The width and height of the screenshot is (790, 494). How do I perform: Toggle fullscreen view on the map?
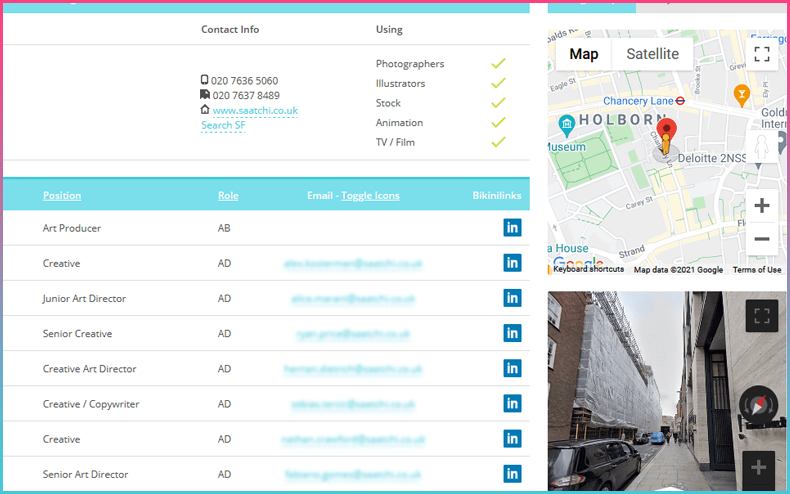click(x=761, y=54)
